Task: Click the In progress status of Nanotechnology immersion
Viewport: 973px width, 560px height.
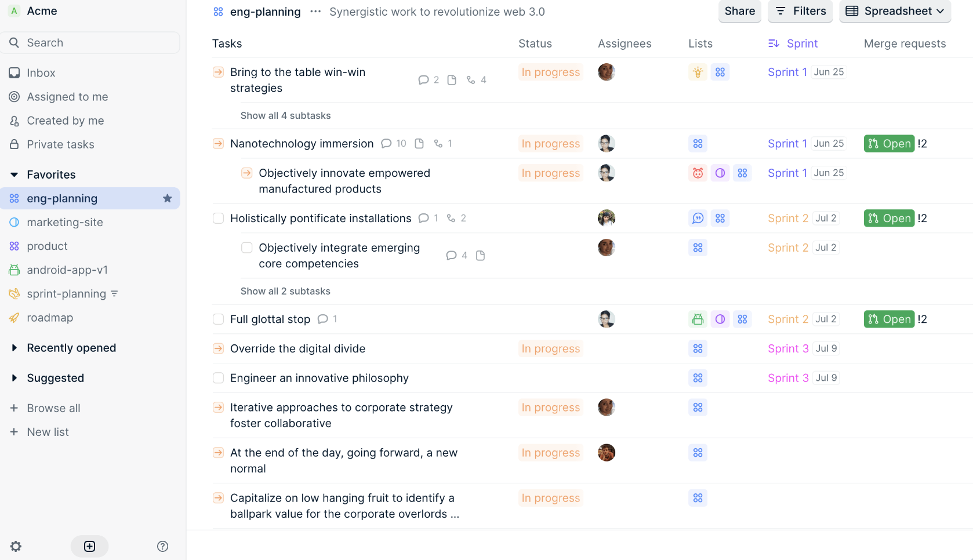Action: [x=550, y=144]
